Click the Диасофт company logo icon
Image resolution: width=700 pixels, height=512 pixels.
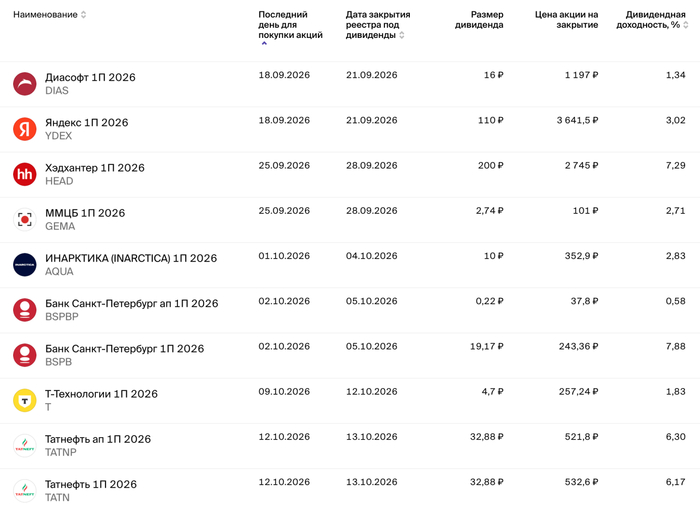click(x=25, y=84)
